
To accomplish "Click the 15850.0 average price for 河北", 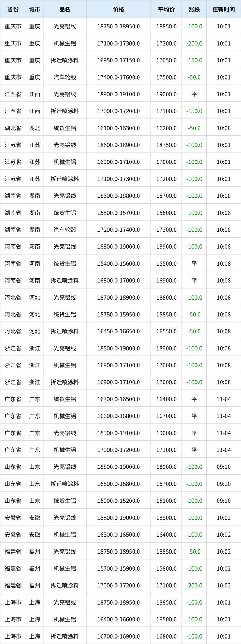I will tap(166, 315).
